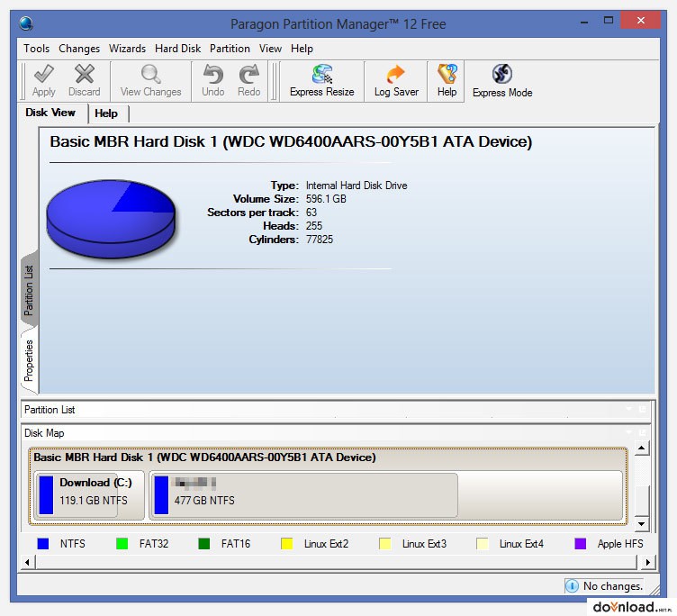Open the Tools menu
Image resolution: width=677 pixels, height=616 pixels.
[37, 49]
